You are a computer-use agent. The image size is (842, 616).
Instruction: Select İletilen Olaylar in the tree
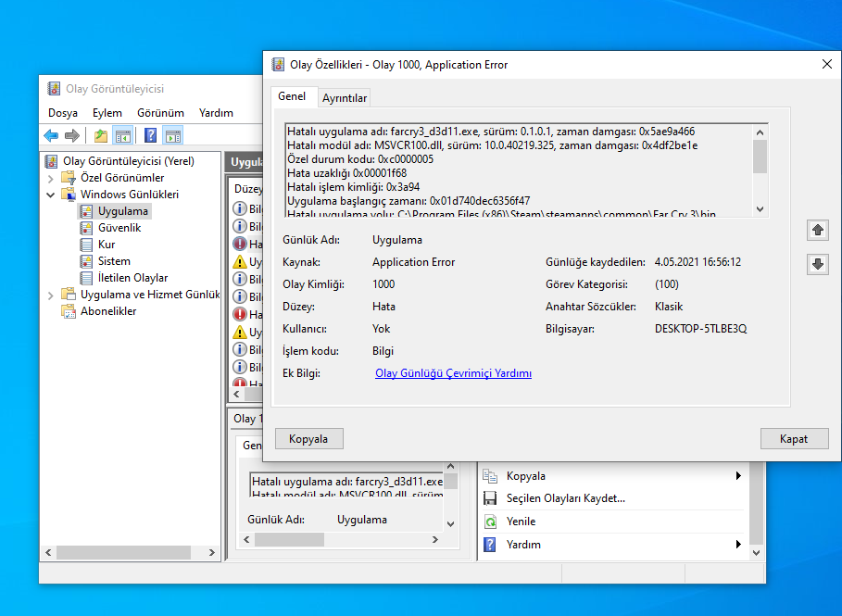132,278
